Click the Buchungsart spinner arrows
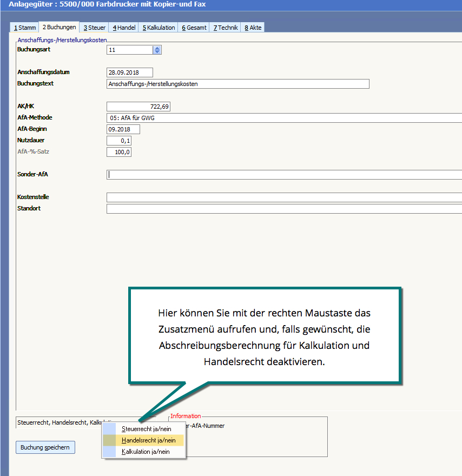Viewport: 462px width, 476px height. tap(157, 50)
